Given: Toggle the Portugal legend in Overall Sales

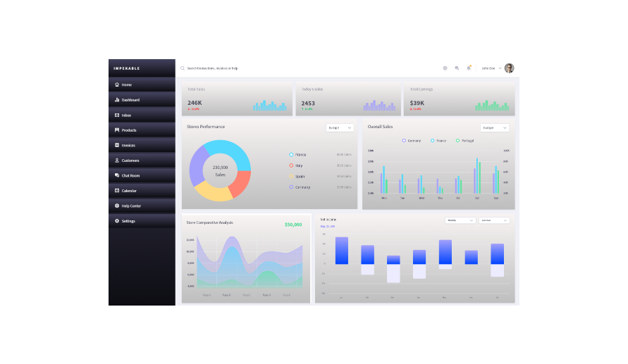Looking at the screenshot, I should [x=457, y=141].
